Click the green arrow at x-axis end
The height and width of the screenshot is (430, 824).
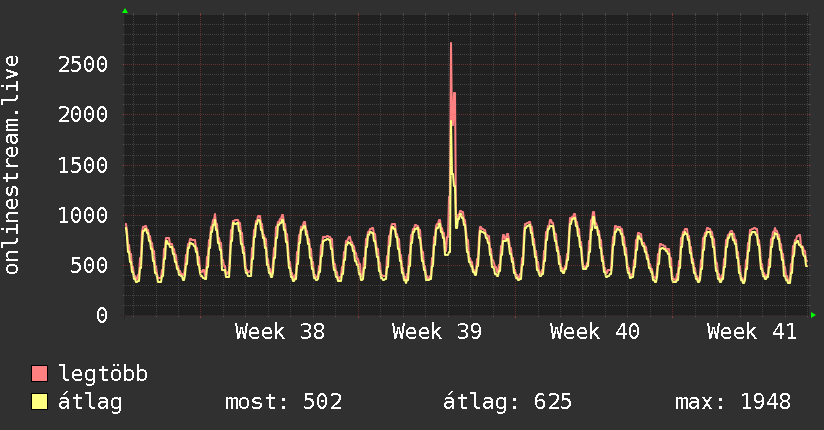(813, 315)
